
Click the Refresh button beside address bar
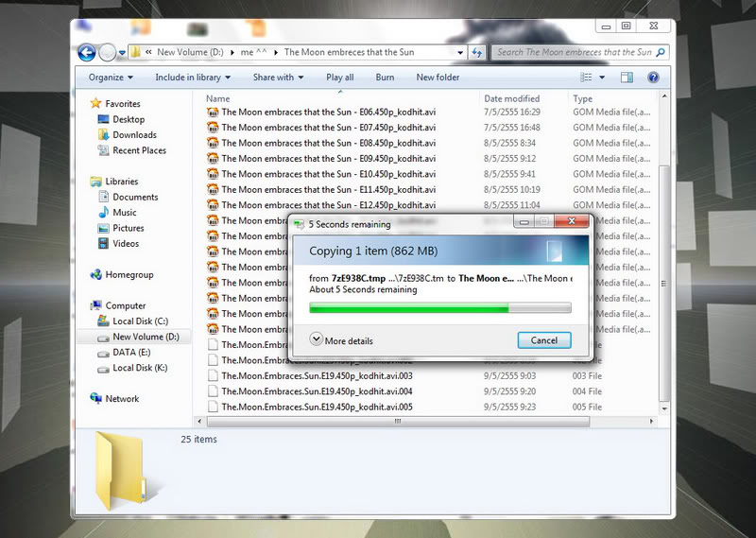pos(477,53)
